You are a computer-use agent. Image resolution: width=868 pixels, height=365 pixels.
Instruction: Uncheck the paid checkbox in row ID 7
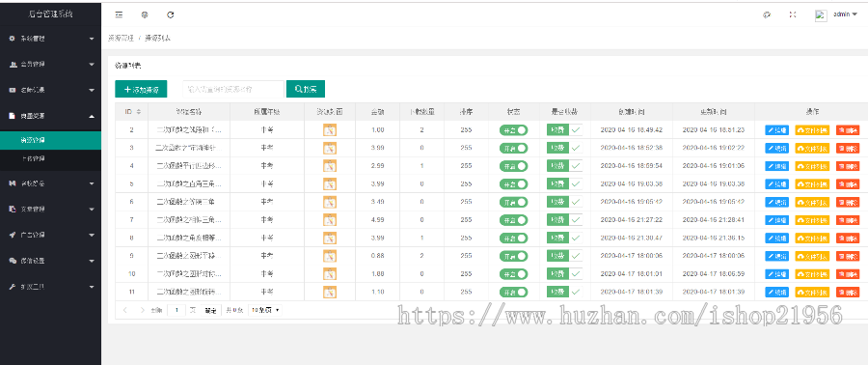coord(564,220)
